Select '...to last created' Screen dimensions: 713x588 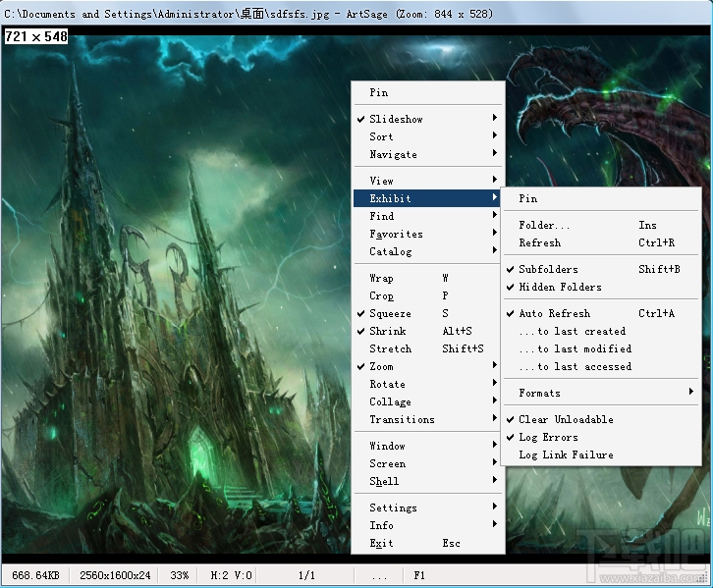coord(601,331)
